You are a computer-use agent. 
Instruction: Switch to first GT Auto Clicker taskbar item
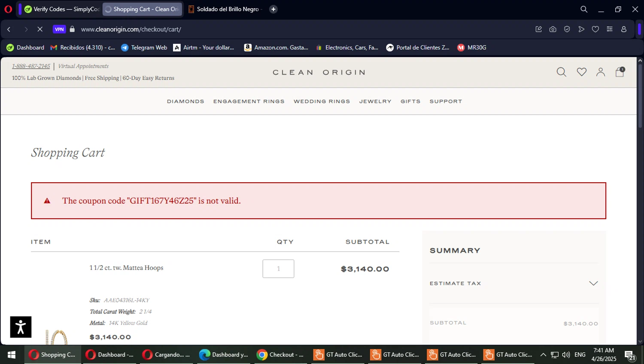pos(338,355)
